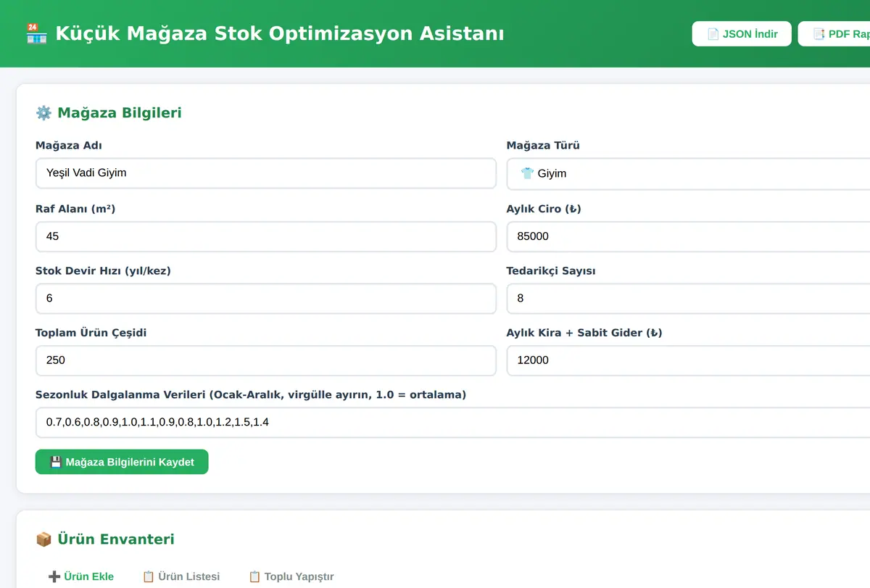Click the shirt icon in Mağaza Türü

tap(527, 173)
